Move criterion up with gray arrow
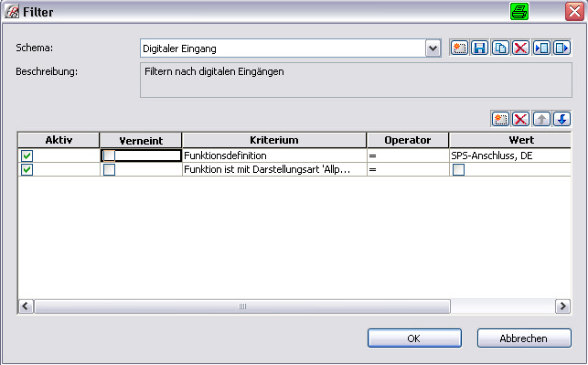This screenshot has width=588, height=365. point(541,119)
